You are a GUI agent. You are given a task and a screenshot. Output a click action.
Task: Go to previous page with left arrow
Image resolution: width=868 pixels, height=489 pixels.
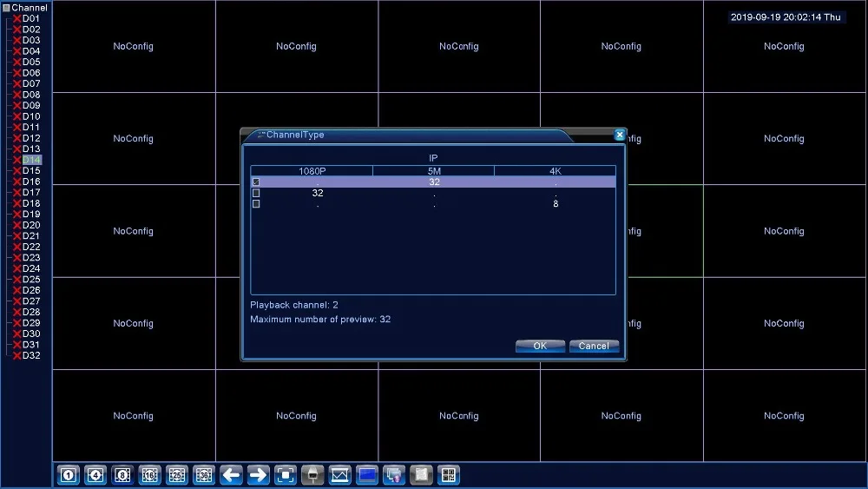(x=231, y=475)
